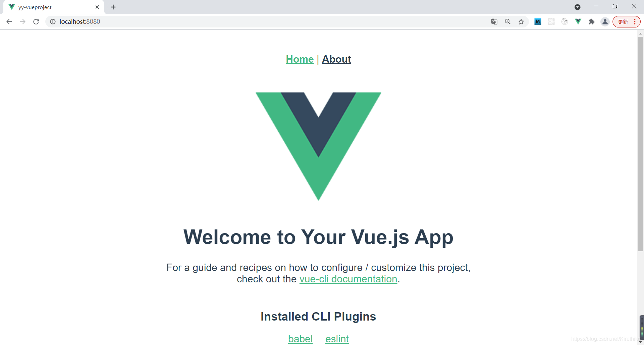The width and height of the screenshot is (644, 345).
Task: Open the Vue devtools extension icon
Action: click(578, 22)
